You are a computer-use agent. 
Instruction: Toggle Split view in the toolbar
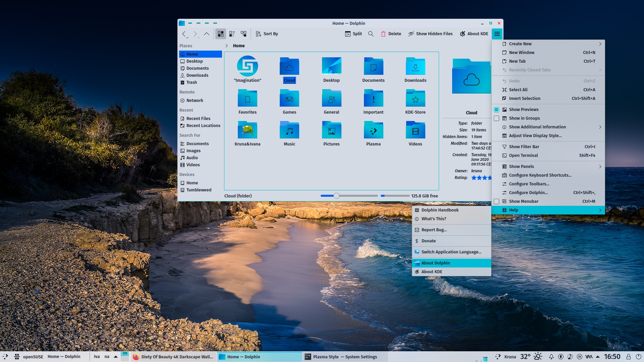pyautogui.click(x=354, y=34)
